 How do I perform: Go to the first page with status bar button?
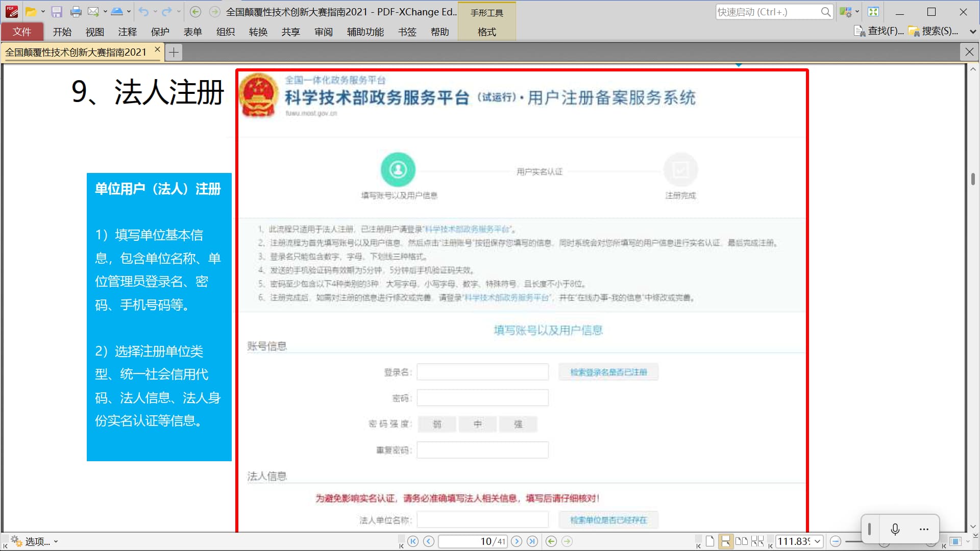413,541
